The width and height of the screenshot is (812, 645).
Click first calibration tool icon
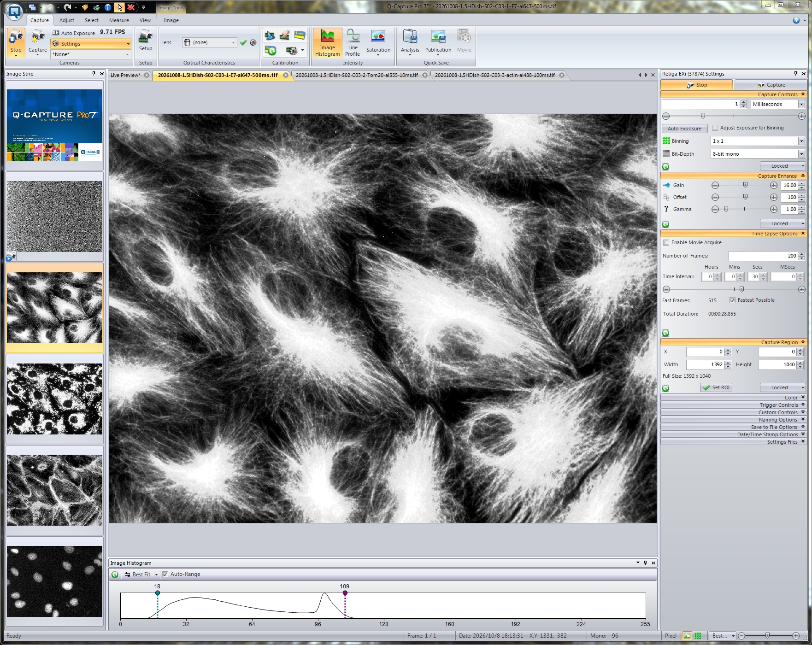click(270, 35)
